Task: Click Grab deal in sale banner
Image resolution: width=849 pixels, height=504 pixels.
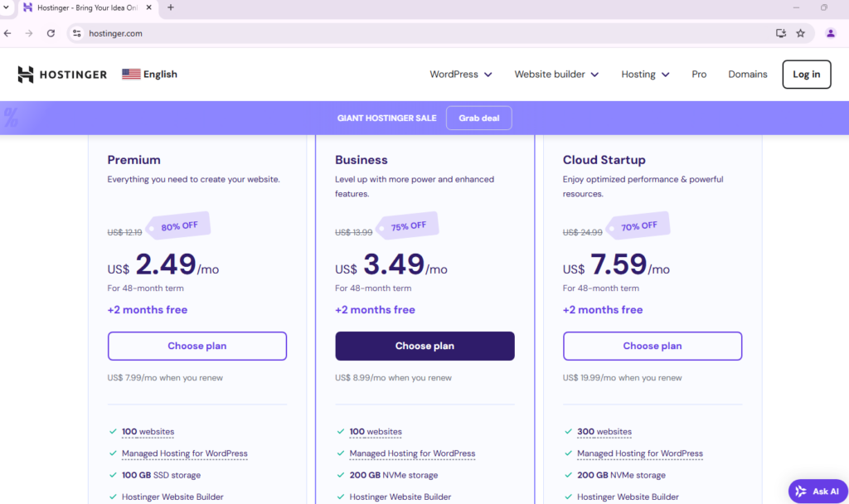Action: pyautogui.click(x=478, y=118)
